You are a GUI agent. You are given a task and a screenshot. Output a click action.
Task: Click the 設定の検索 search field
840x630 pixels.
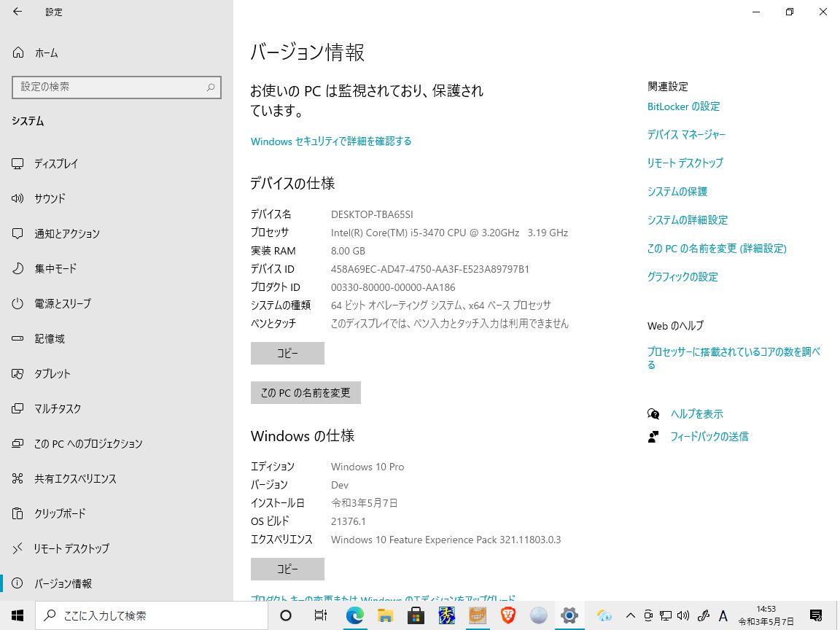116,87
